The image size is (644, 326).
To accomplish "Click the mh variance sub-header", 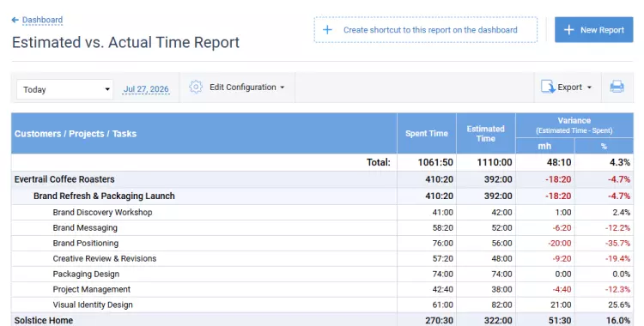I will click(544, 146).
